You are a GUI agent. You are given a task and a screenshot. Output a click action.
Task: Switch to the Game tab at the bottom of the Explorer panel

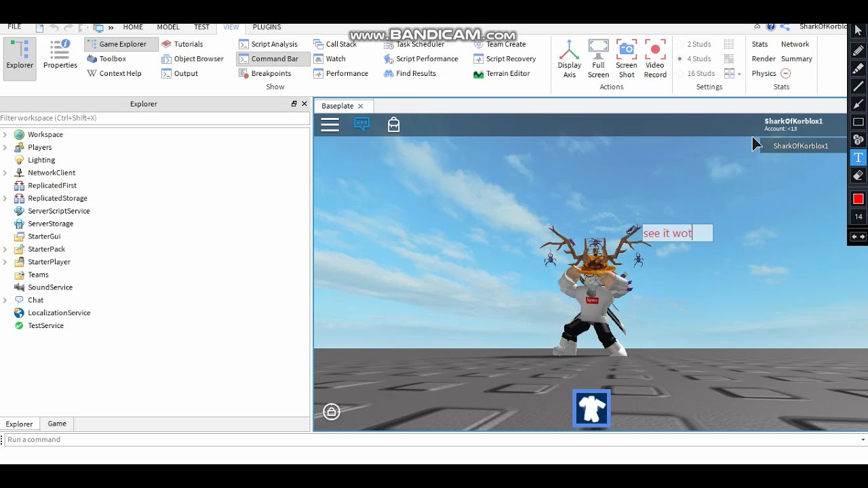[57, 424]
